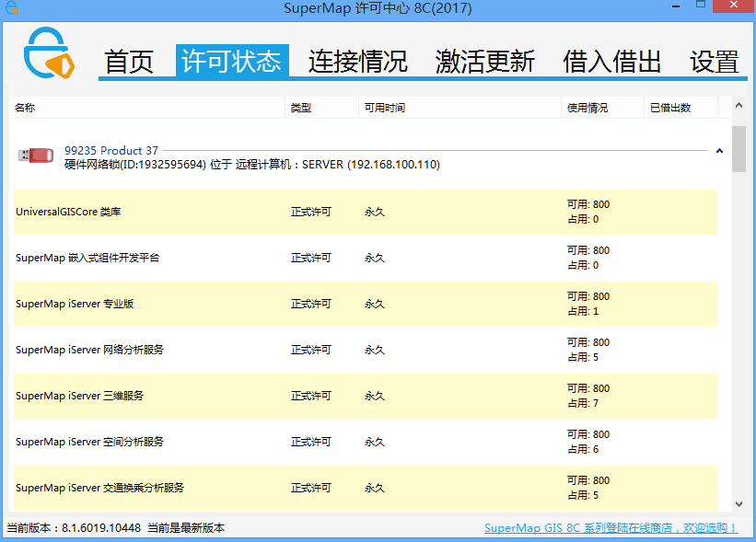The image size is (756, 542).
Task: Click the 99235 Product 37 title
Action: (111, 150)
